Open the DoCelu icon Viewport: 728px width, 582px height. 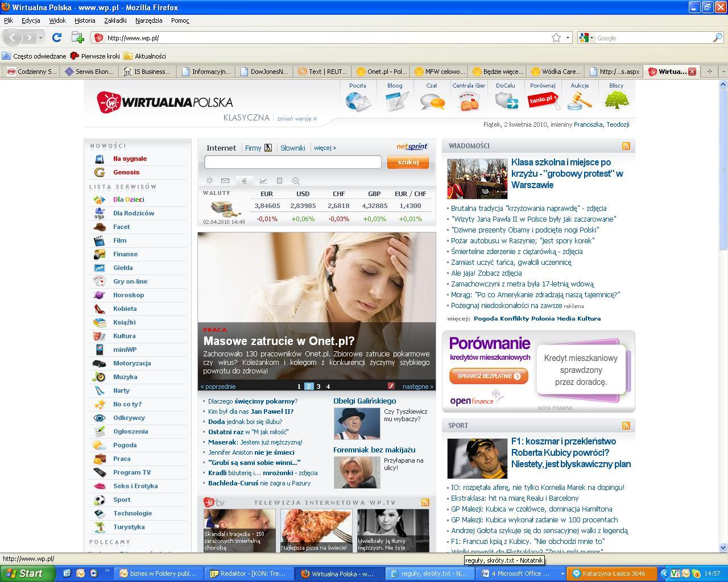506,101
